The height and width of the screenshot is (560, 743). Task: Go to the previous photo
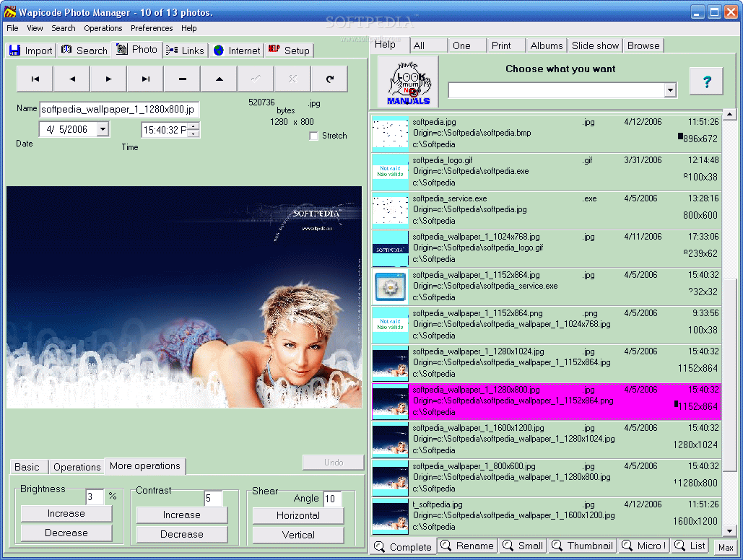(x=72, y=79)
